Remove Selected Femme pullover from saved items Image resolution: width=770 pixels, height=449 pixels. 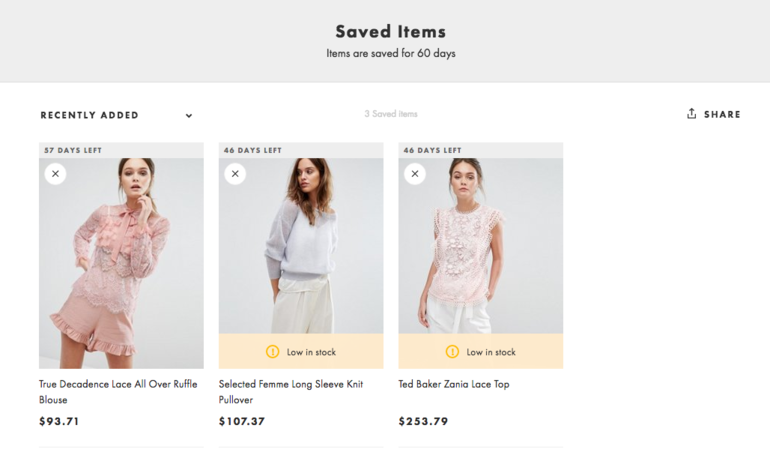pyautogui.click(x=235, y=174)
